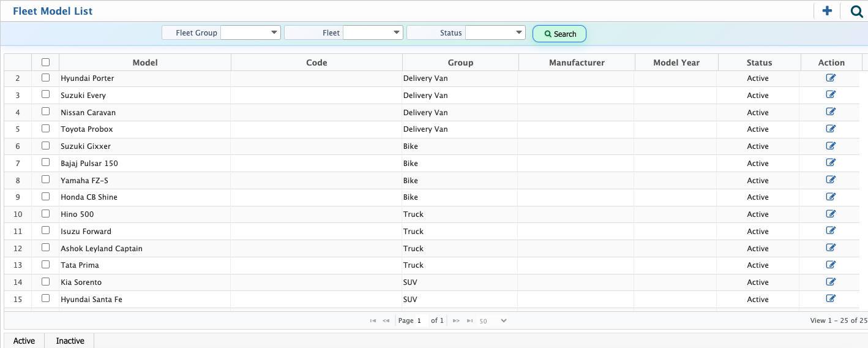Open the Fleet Group dropdown
Image resolution: width=868 pixels, height=348 pixels.
point(250,32)
